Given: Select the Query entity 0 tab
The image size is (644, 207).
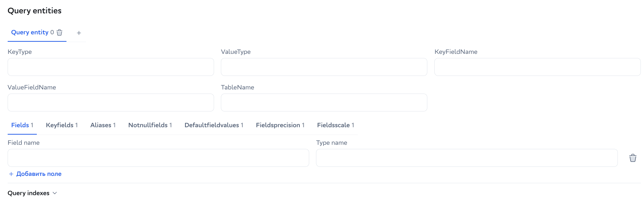Looking at the screenshot, I should point(30,32).
